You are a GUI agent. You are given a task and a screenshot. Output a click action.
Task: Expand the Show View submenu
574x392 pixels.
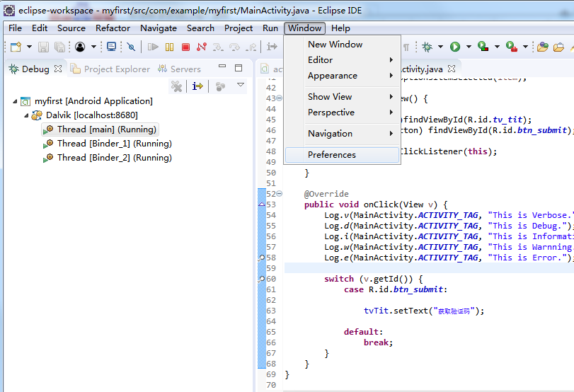pos(343,97)
